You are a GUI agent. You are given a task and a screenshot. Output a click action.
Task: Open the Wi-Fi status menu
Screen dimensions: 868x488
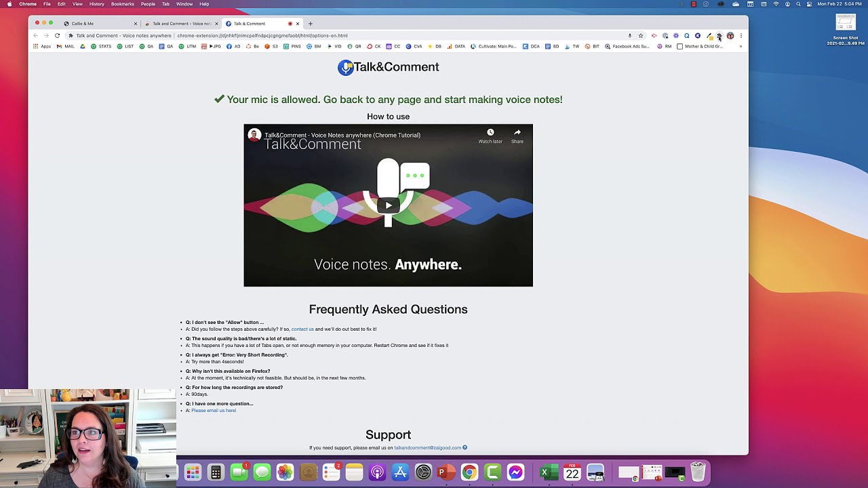tap(776, 4)
